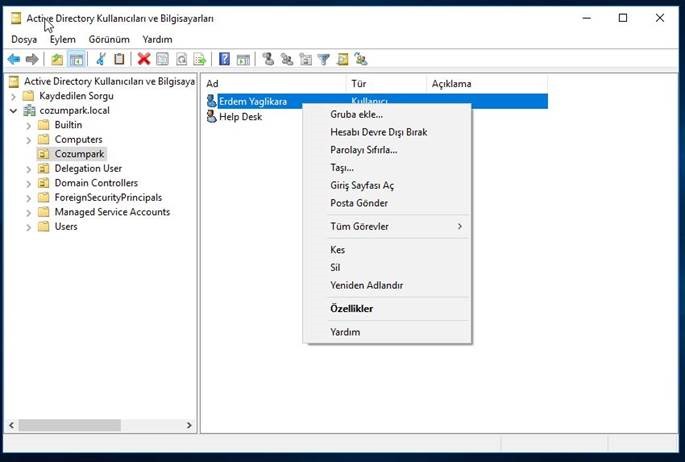
Task: Choose Hesabı Devre Dışı Bırak
Action: (387, 132)
